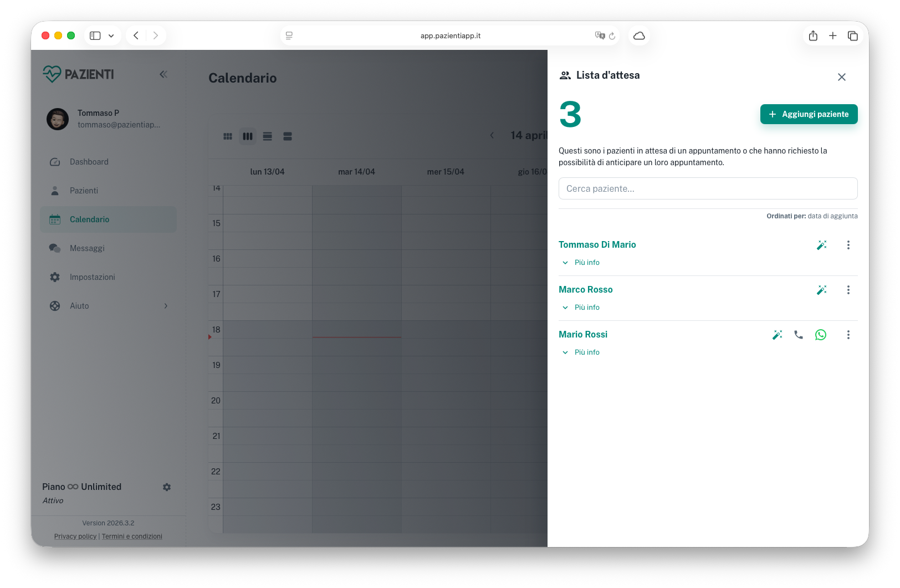Image resolution: width=900 pixels, height=588 pixels.
Task: Expand Più info under Mario Rossi
Action: point(581,352)
